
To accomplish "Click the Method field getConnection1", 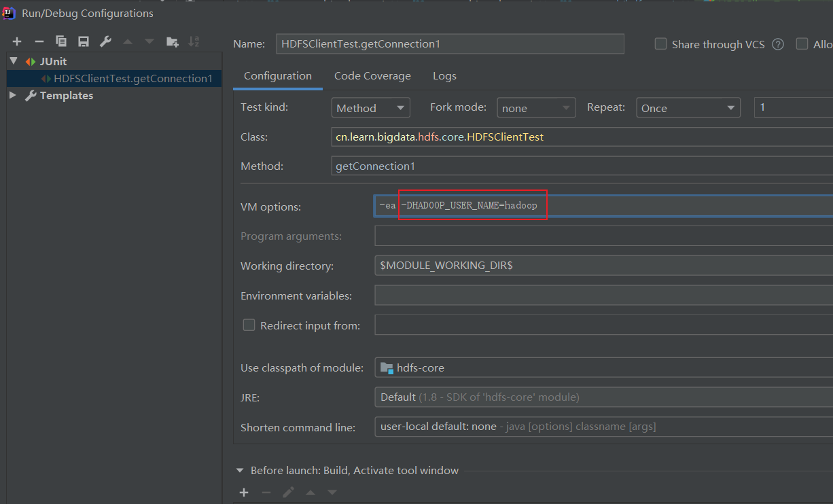I will [x=582, y=166].
